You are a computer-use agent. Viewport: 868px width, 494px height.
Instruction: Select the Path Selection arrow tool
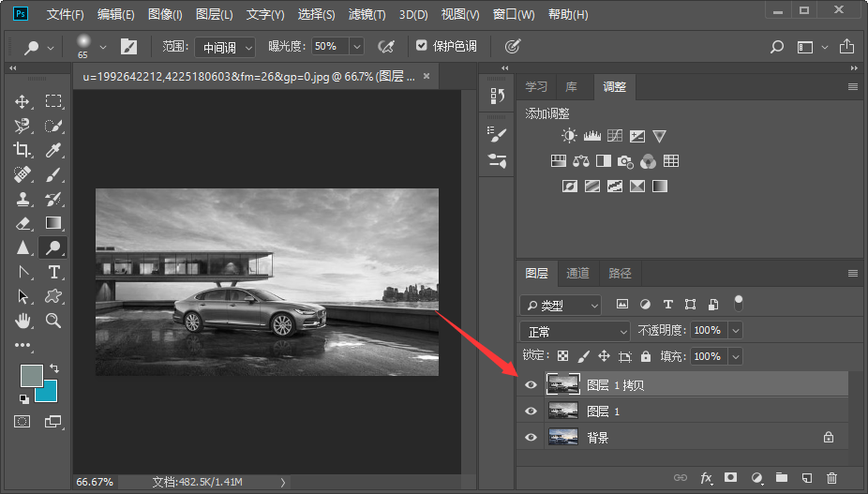[x=22, y=296]
